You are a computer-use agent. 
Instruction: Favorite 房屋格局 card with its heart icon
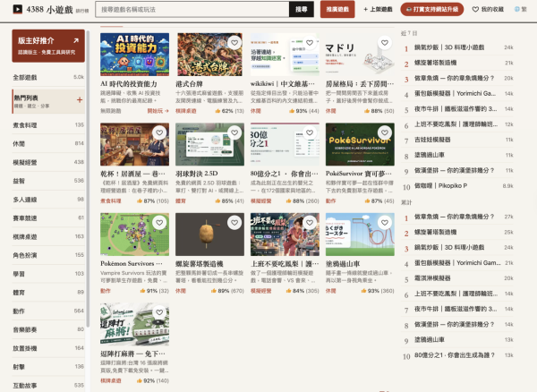pos(385,43)
